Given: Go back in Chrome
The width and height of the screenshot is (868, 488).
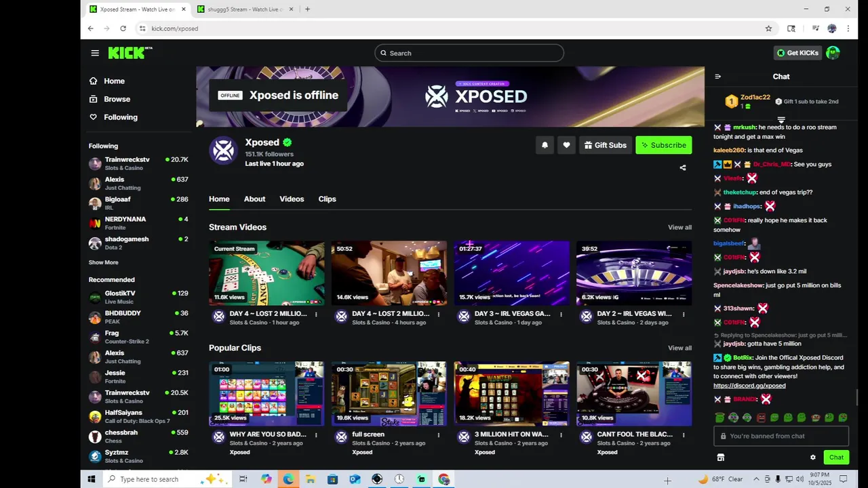Looking at the screenshot, I should point(91,28).
